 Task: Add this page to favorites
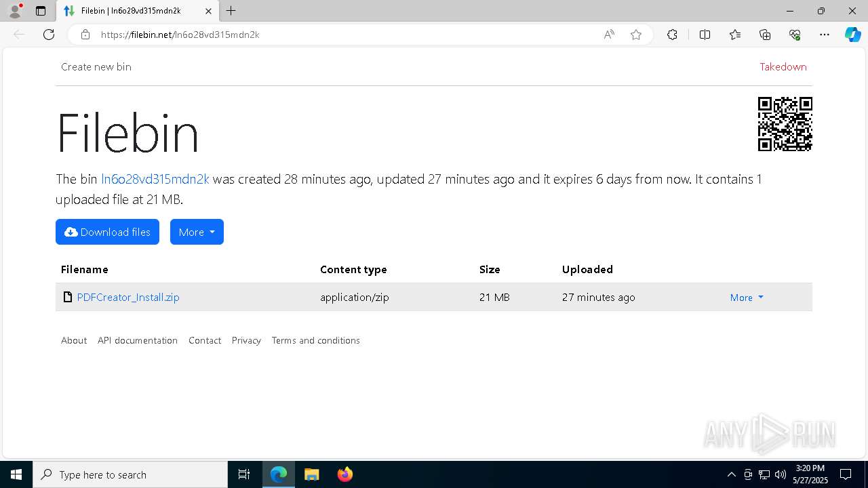pos(636,35)
